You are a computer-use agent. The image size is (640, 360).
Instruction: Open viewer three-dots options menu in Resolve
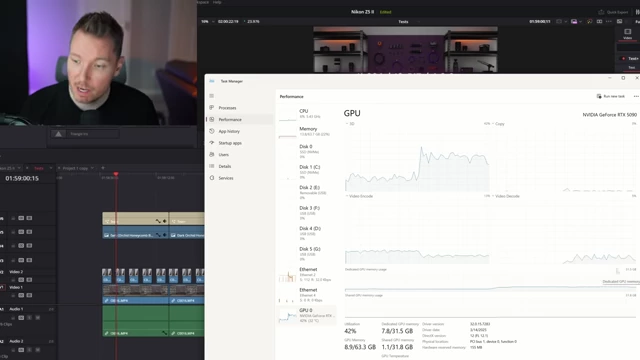(x=609, y=22)
